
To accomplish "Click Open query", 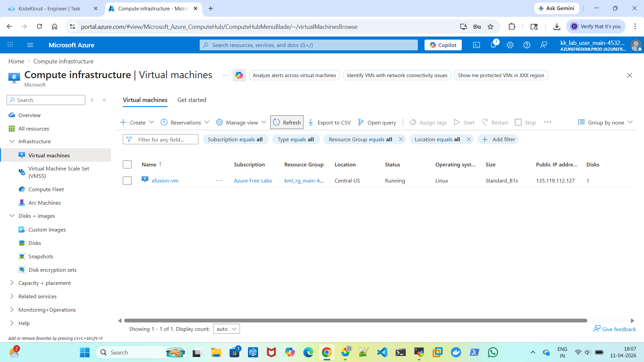I will click(x=377, y=122).
